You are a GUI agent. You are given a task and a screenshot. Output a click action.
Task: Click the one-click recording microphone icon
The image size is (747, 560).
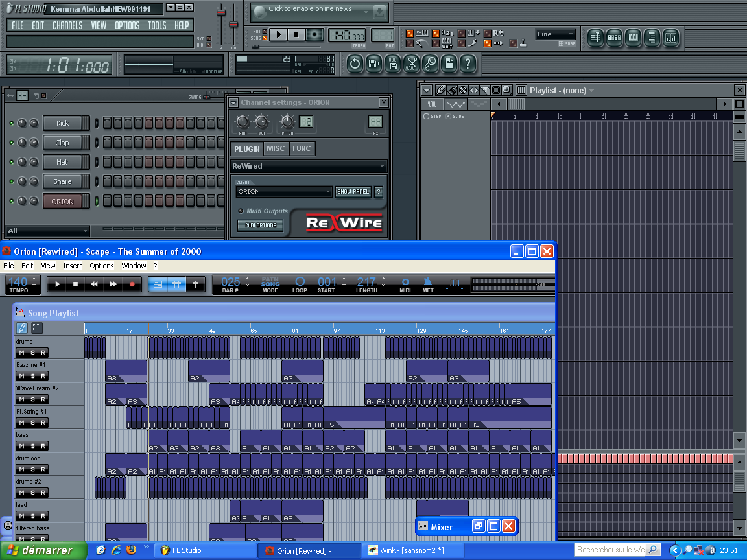click(x=430, y=64)
